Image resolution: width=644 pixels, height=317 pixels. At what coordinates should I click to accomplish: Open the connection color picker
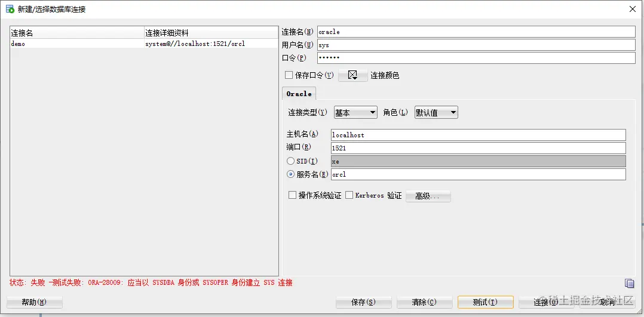click(x=353, y=75)
